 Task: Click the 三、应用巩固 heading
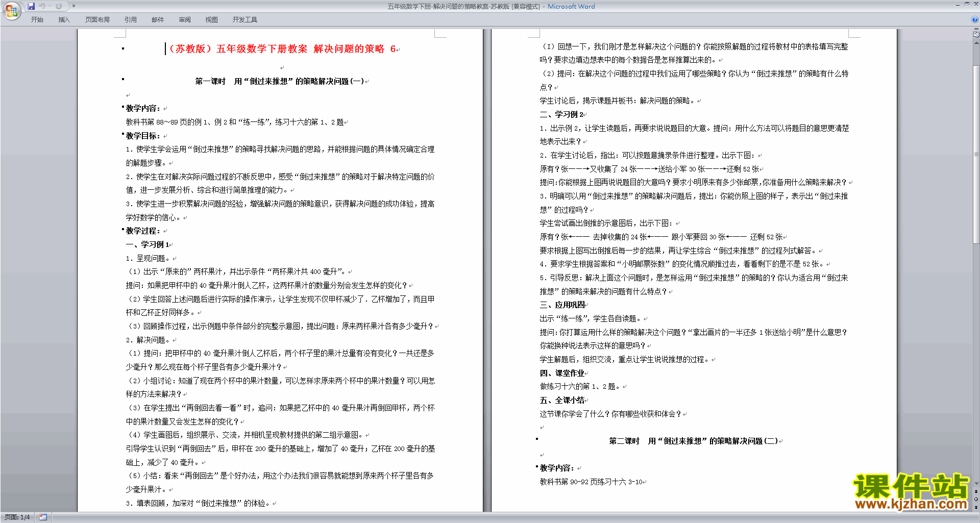(x=562, y=305)
